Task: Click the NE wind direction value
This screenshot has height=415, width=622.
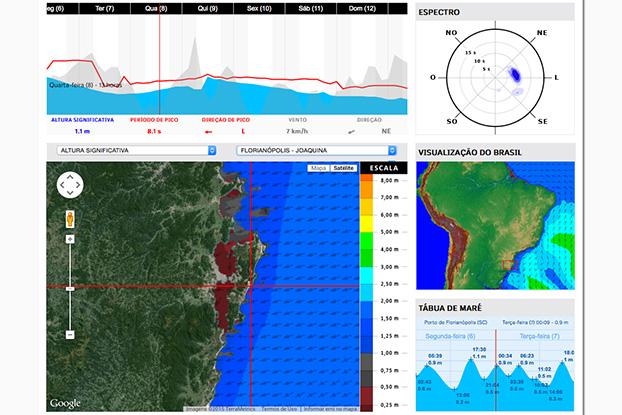Action: (386, 131)
